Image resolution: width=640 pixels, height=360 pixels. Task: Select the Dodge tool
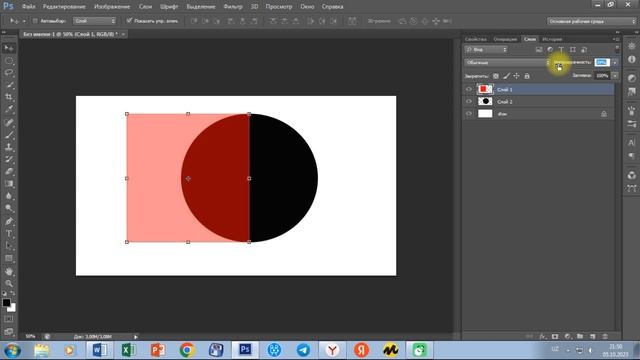tap(9, 208)
